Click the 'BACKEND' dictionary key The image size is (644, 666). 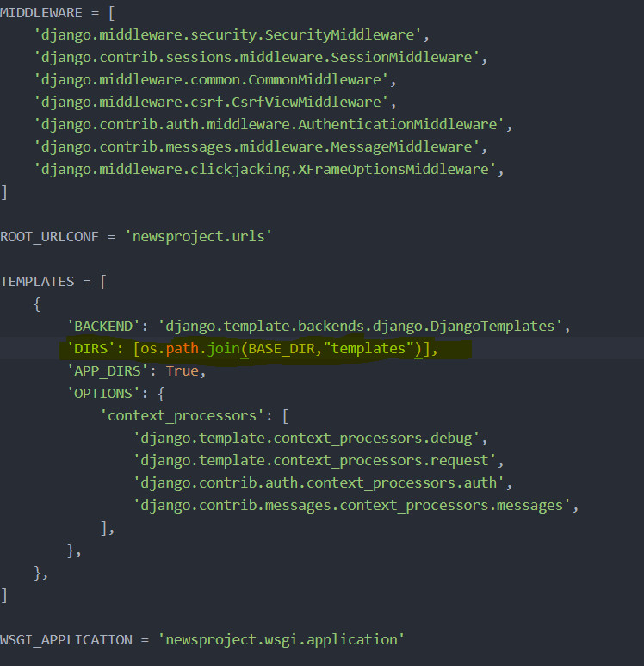(x=104, y=327)
